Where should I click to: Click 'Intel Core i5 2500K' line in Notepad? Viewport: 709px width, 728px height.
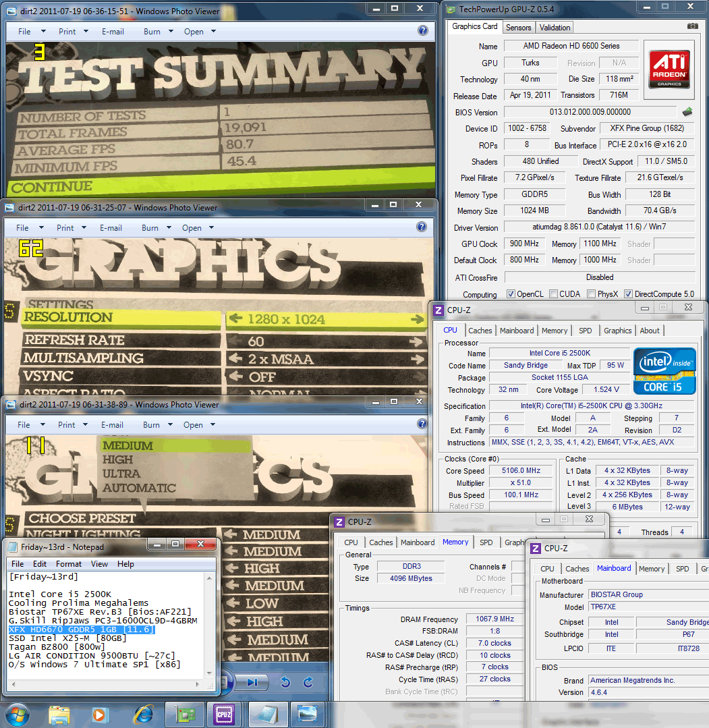60,594
